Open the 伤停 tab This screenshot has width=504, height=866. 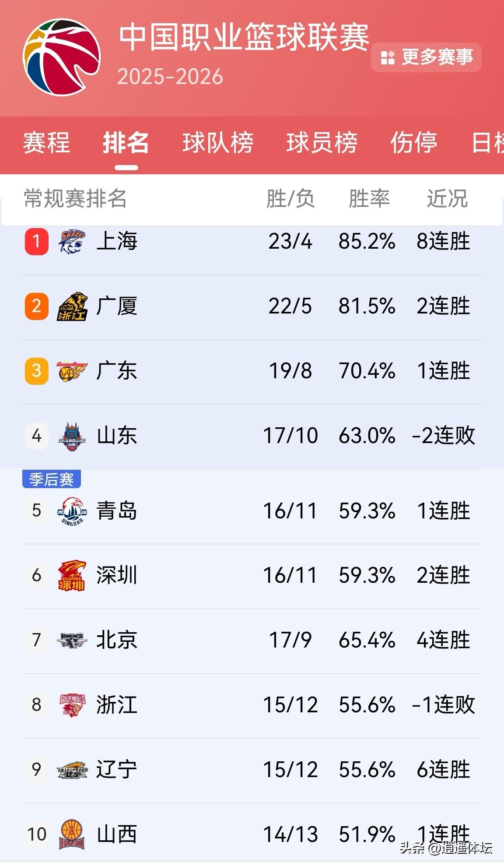pyautogui.click(x=413, y=144)
